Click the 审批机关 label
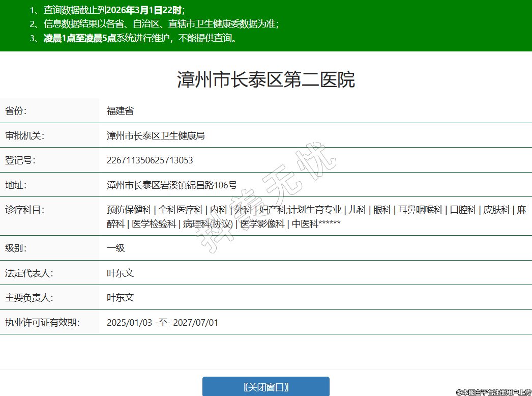The width and height of the screenshot is (532, 396). tap(25, 135)
